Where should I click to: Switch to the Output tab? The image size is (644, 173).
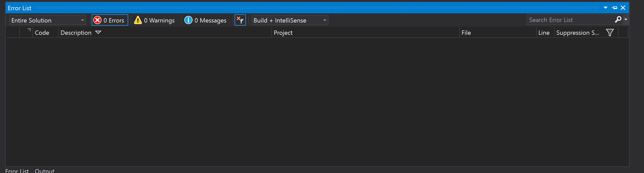click(45, 171)
